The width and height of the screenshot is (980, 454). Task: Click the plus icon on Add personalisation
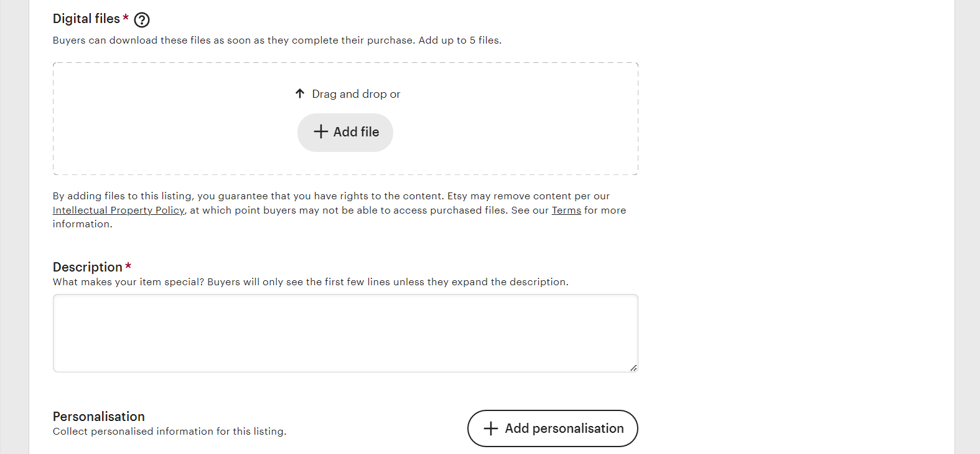click(492, 428)
